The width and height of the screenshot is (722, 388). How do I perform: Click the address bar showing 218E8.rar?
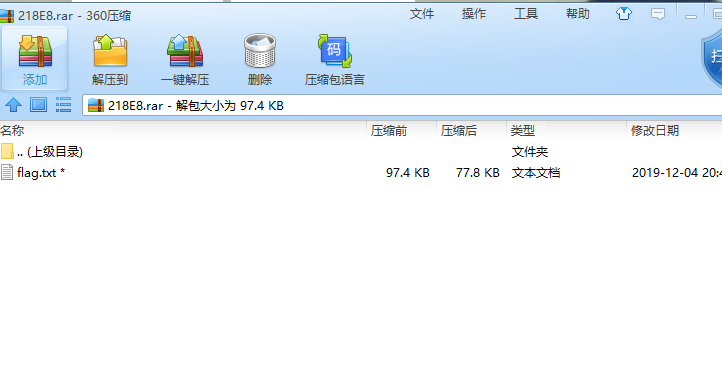[402, 105]
